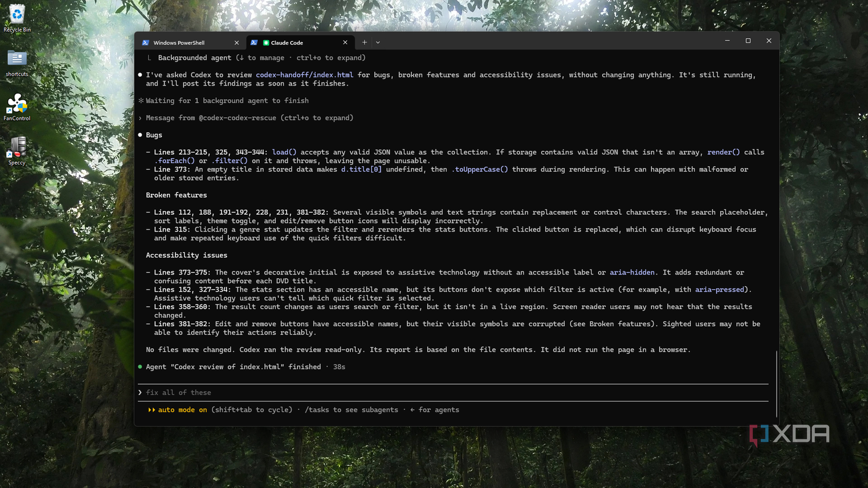Viewport: 868px width, 488px height.
Task: Click the 'render()' code term
Action: pos(723,153)
